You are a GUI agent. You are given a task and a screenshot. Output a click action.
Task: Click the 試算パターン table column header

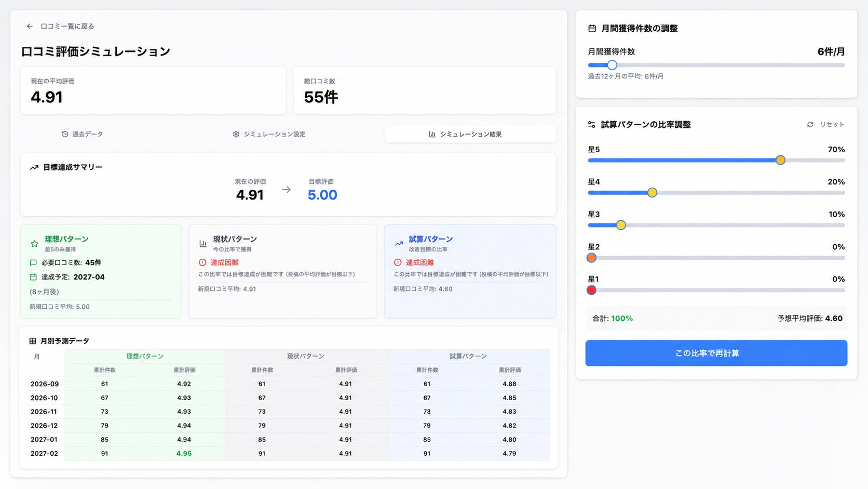[468, 356]
